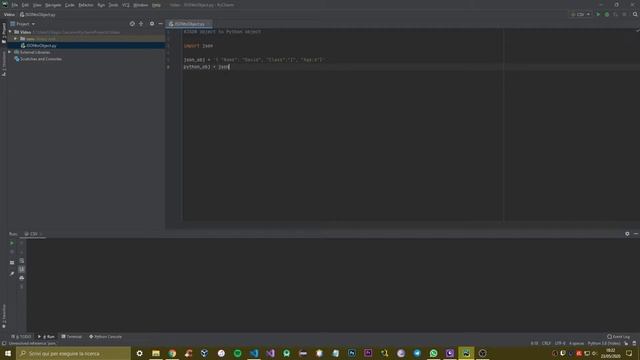This screenshot has height=360, width=640.
Task: Switch to JSONtoObject.py editor tab
Action: [x=189, y=24]
